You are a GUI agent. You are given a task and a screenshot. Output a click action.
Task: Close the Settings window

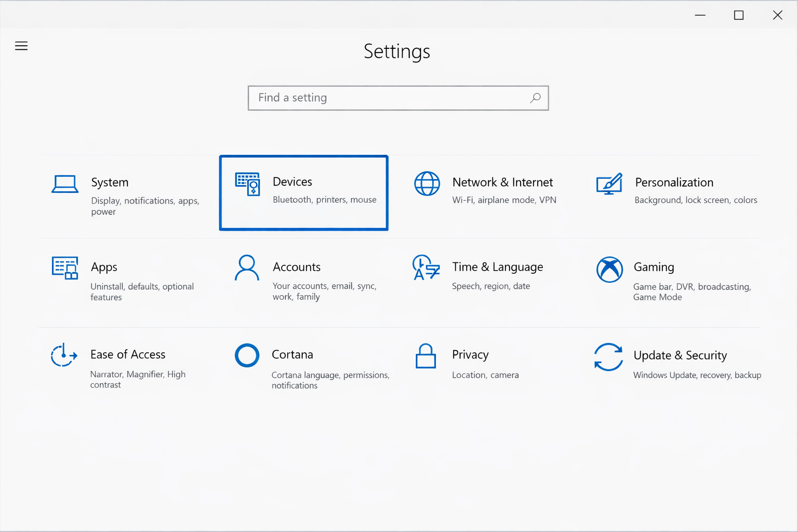tap(777, 15)
